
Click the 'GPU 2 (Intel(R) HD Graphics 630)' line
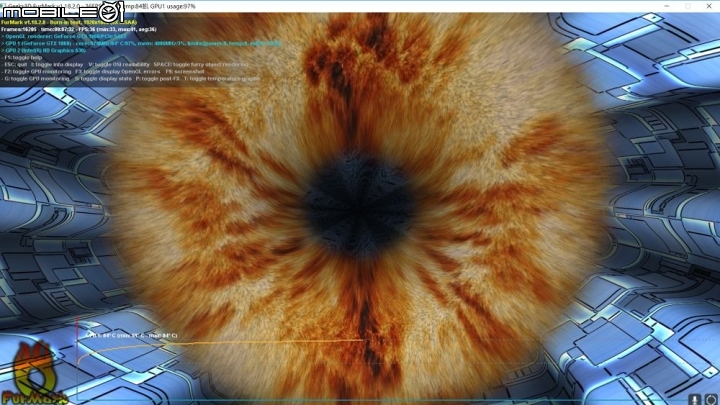(x=44, y=51)
